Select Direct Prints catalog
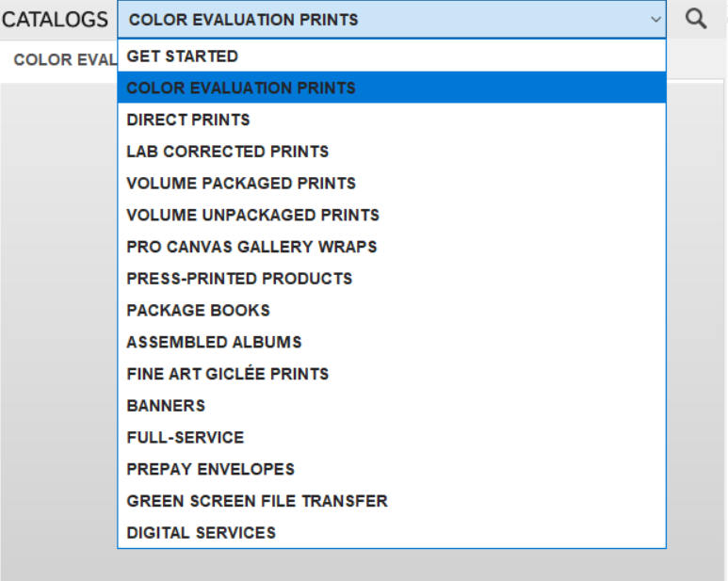Image resolution: width=728 pixels, height=581 pixels. 188,120
